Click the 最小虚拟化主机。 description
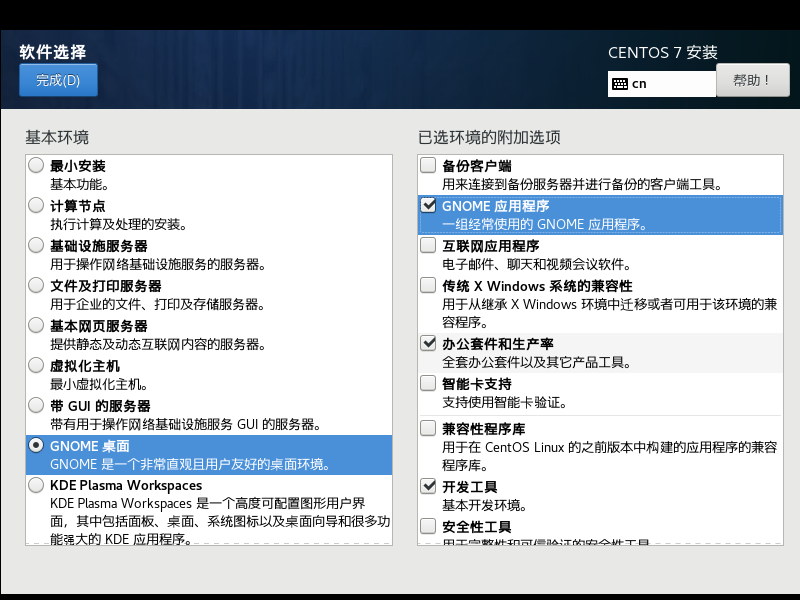 (99, 384)
